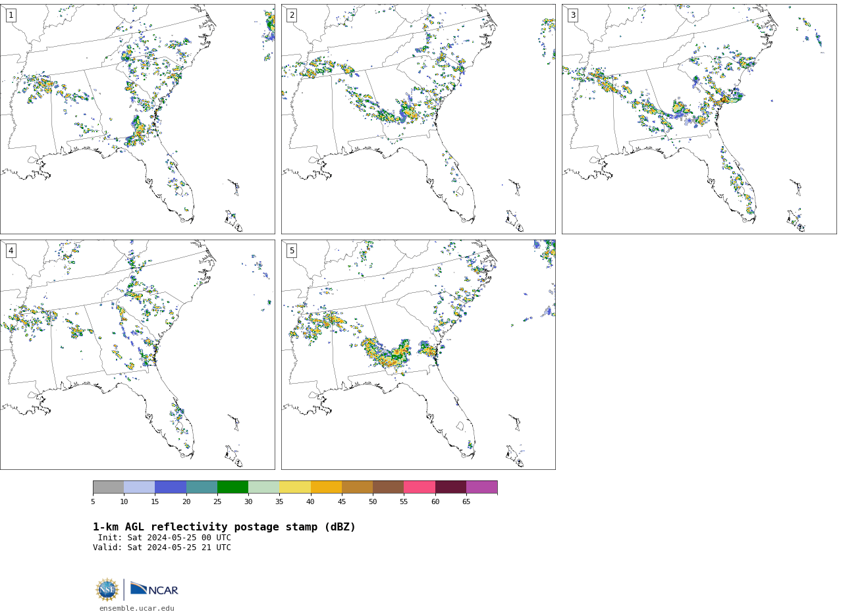Open ensemble member 5 reflectivity map

pyautogui.click(x=418, y=355)
